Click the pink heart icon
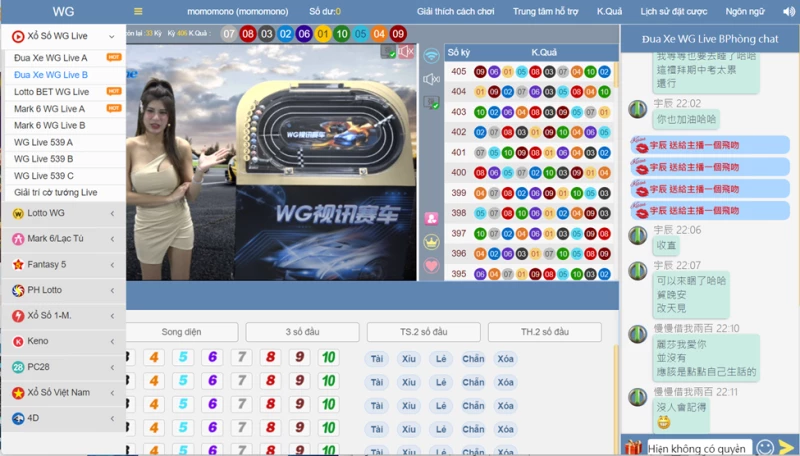 (x=432, y=265)
